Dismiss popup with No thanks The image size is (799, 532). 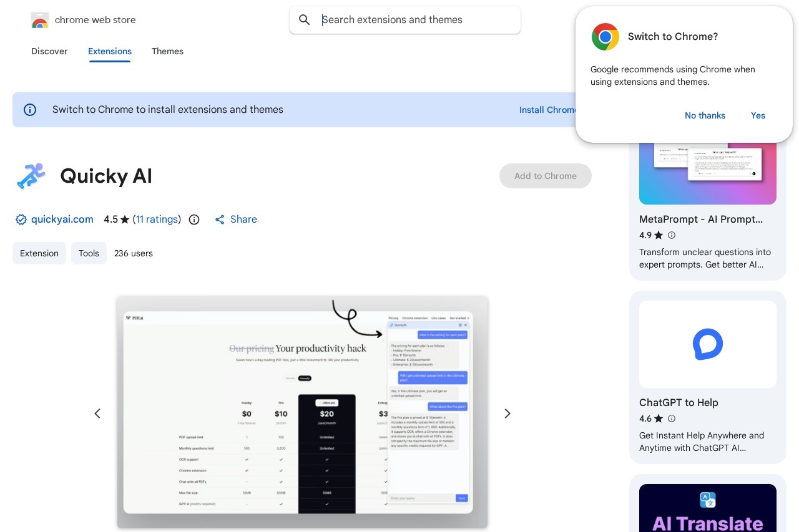[705, 115]
